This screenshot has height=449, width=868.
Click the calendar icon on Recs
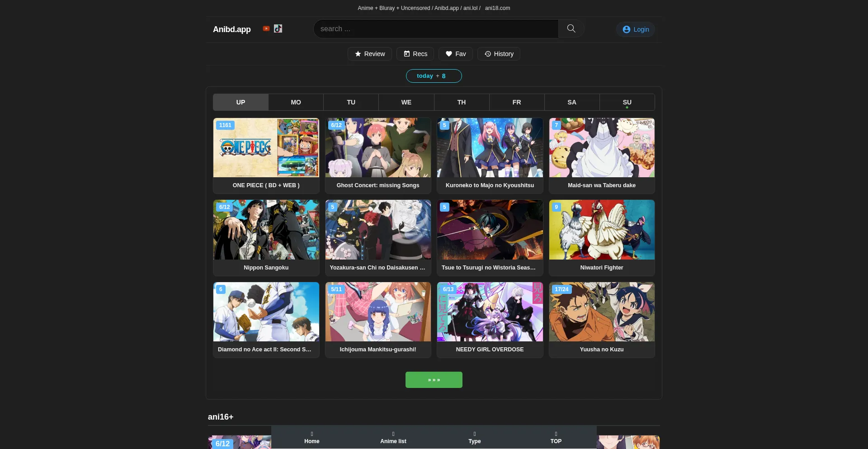click(407, 54)
